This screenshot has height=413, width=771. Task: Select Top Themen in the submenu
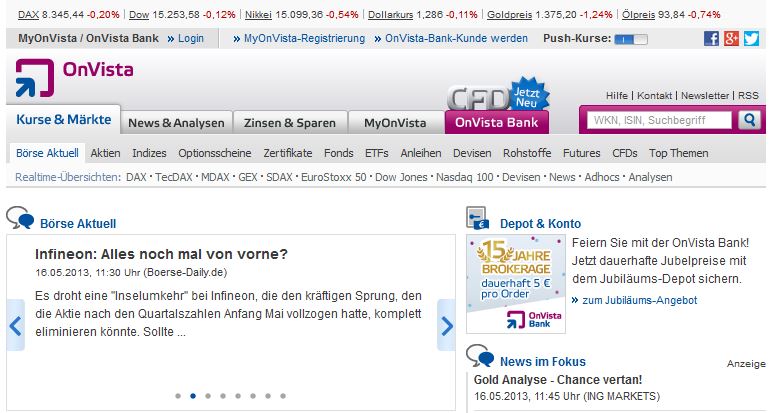pos(679,153)
